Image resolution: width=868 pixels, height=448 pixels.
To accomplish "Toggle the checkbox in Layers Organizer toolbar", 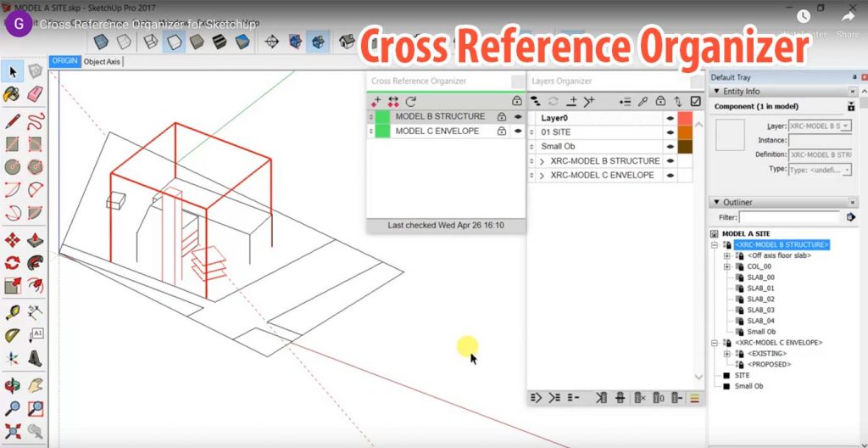I will [695, 101].
